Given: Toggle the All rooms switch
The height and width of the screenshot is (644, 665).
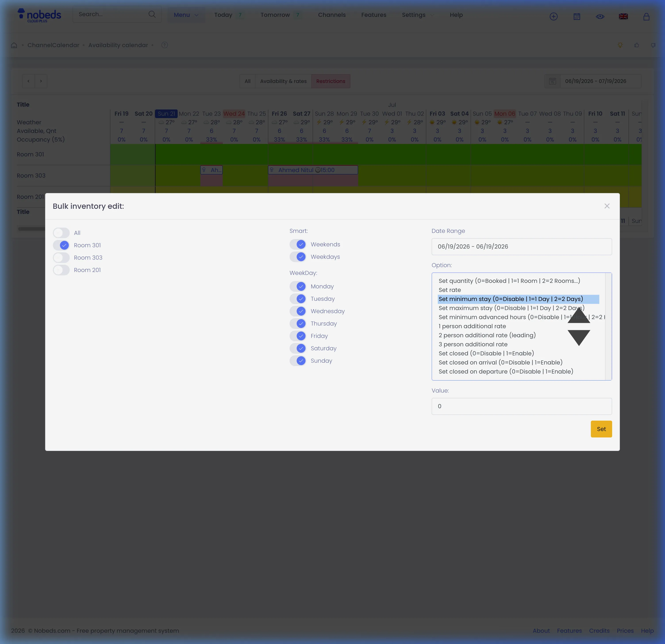Looking at the screenshot, I should pos(61,233).
